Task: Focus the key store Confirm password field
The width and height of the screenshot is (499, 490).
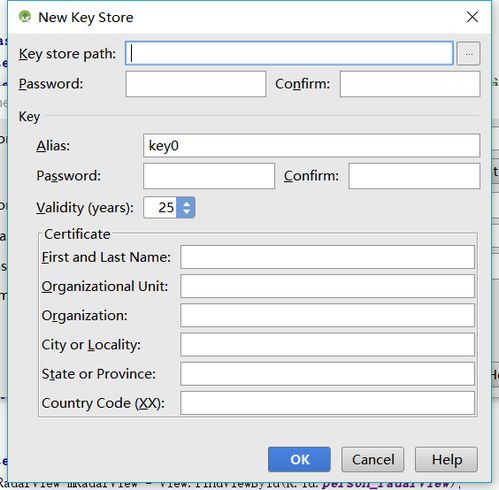Action: click(x=410, y=84)
